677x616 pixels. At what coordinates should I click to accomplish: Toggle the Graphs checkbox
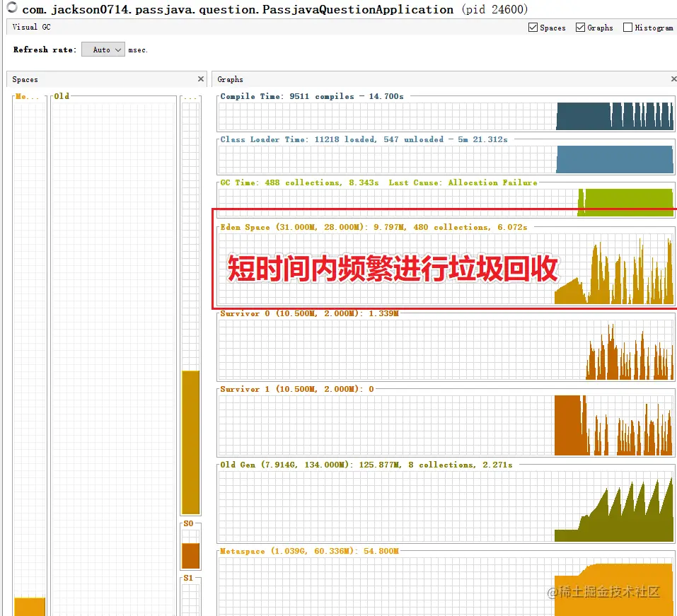pos(580,28)
